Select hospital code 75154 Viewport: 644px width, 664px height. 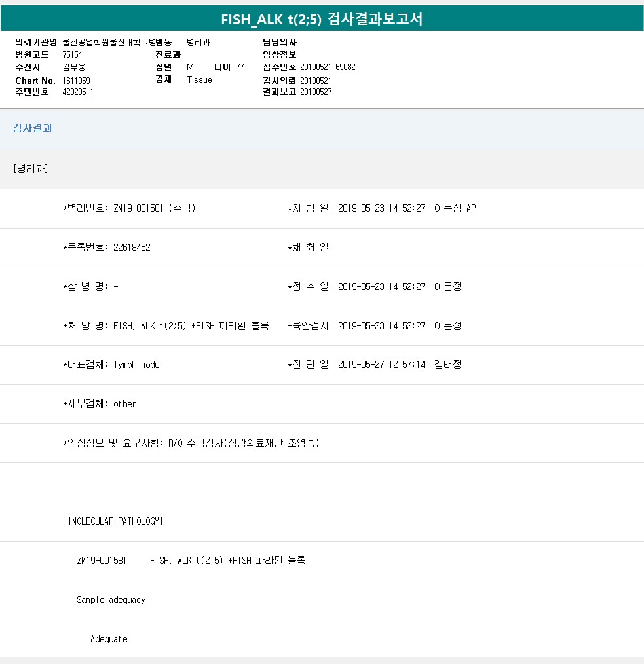[73, 54]
